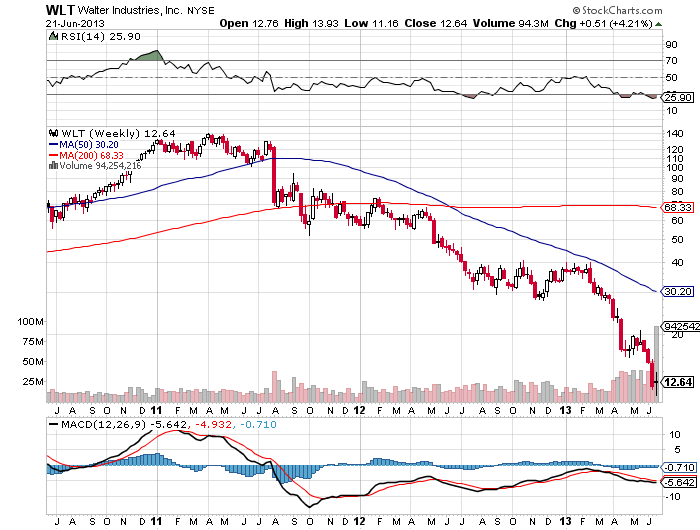Image resolution: width=700 pixels, height=530 pixels.
Task: Click the MACD(12,26,9) label
Action: click(x=104, y=424)
